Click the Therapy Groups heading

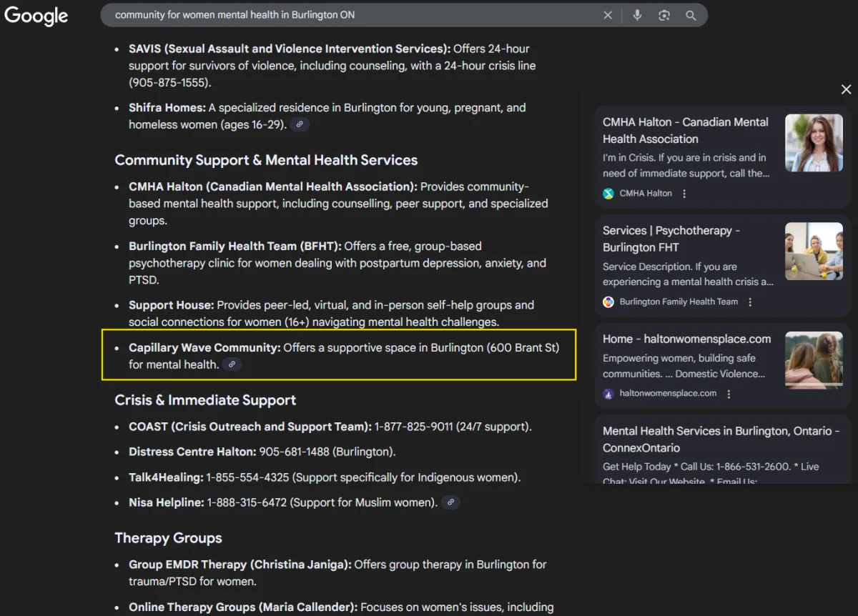168,538
